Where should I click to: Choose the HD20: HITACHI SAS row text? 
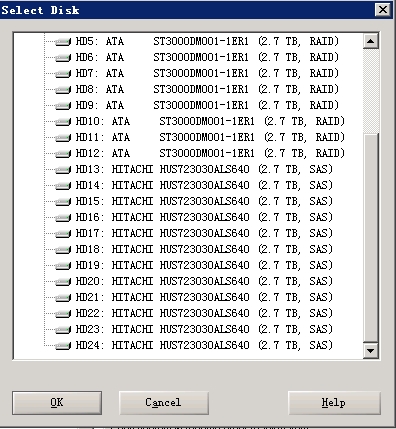pyautogui.click(x=204, y=281)
